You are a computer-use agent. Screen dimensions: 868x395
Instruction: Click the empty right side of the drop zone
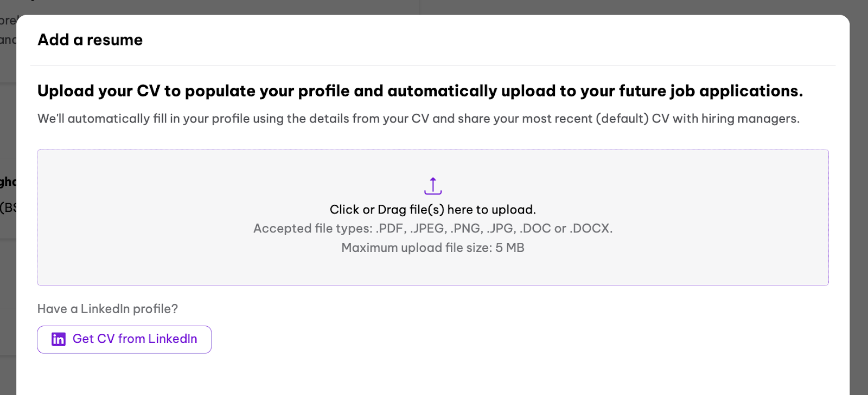[727, 217]
